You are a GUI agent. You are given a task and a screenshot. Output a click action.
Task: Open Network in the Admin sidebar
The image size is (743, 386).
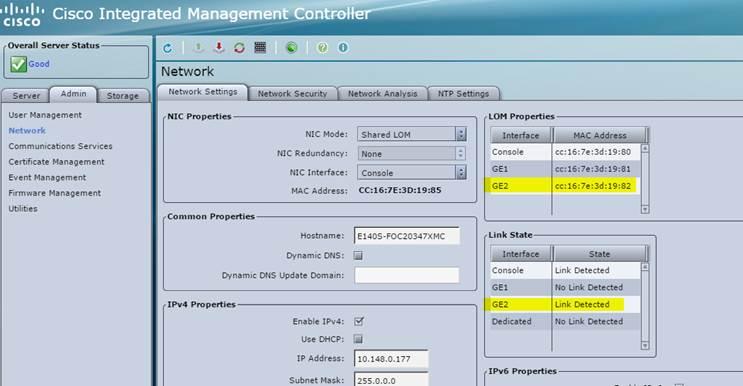27,131
